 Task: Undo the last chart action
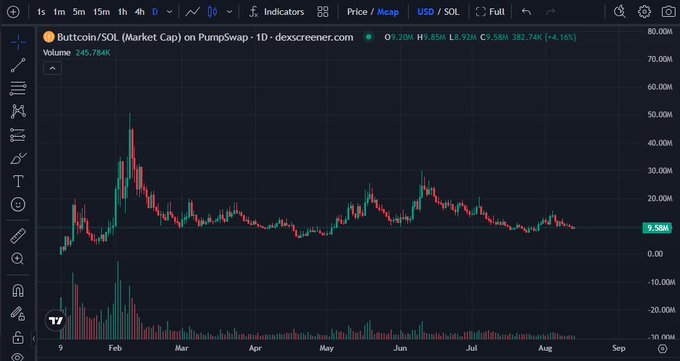click(526, 12)
